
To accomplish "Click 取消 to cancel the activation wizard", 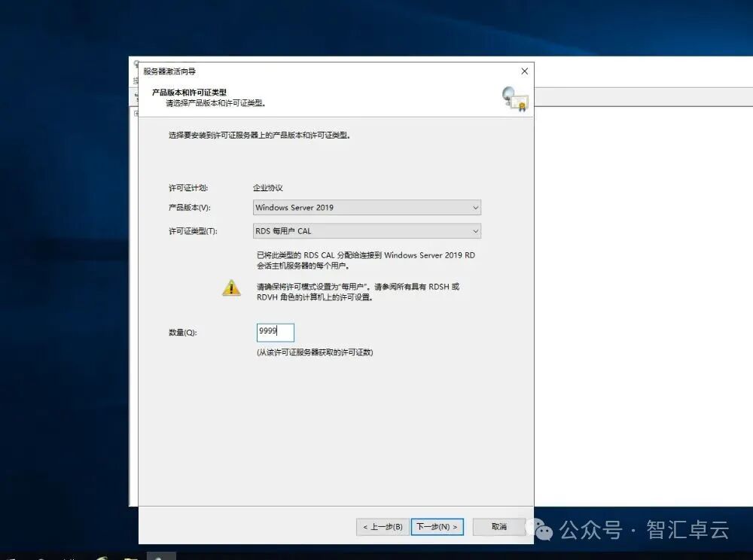I will (x=499, y=527).
